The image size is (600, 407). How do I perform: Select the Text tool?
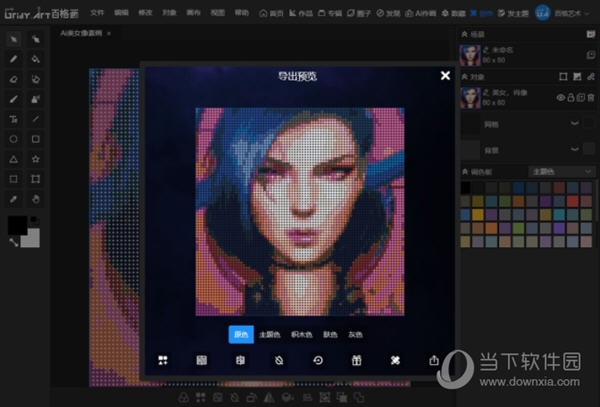[13, 119]
